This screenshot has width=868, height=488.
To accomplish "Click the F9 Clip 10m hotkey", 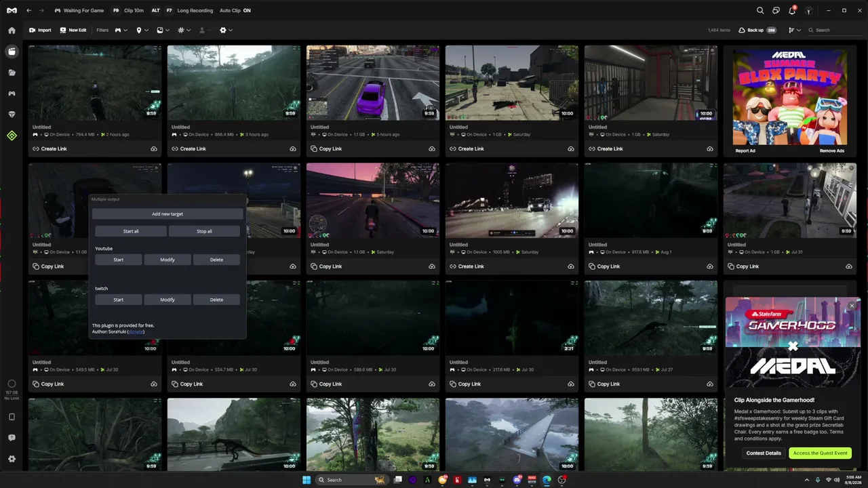I will click(127, 11).
